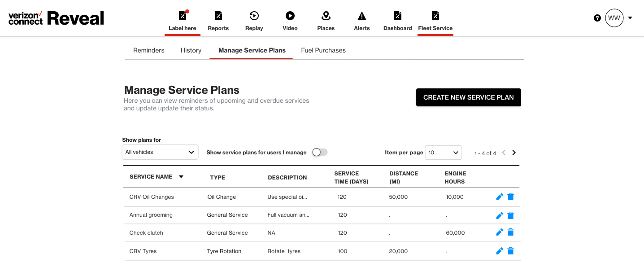
Task: Toggle show service plans for users I manage
Action: 320,152
